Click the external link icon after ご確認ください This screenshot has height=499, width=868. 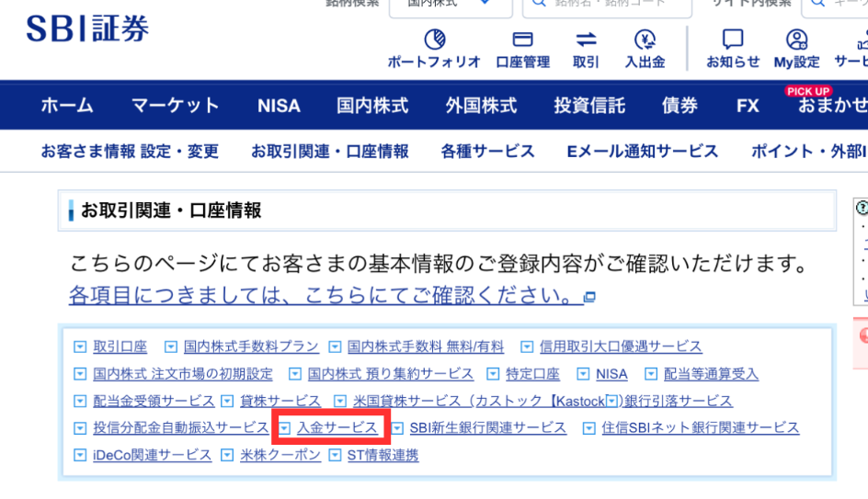click(x=590, y=297)
